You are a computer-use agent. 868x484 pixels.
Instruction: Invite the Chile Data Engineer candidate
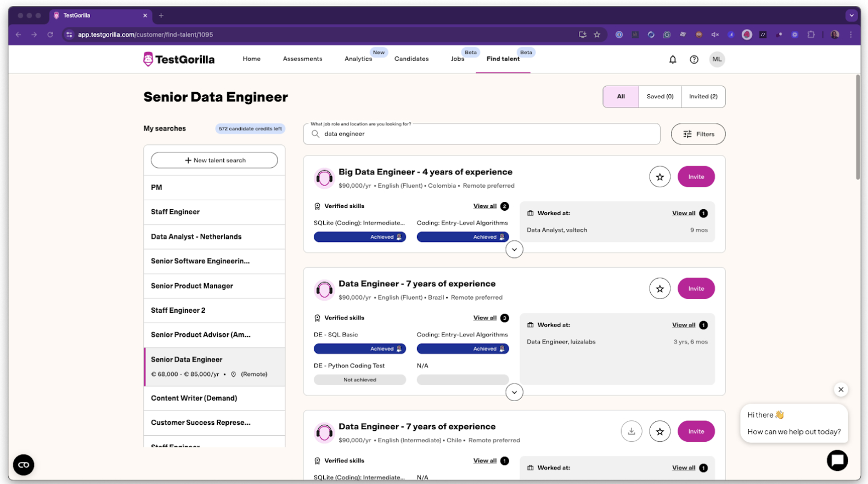pyautogui.click(x=696, y=431)
